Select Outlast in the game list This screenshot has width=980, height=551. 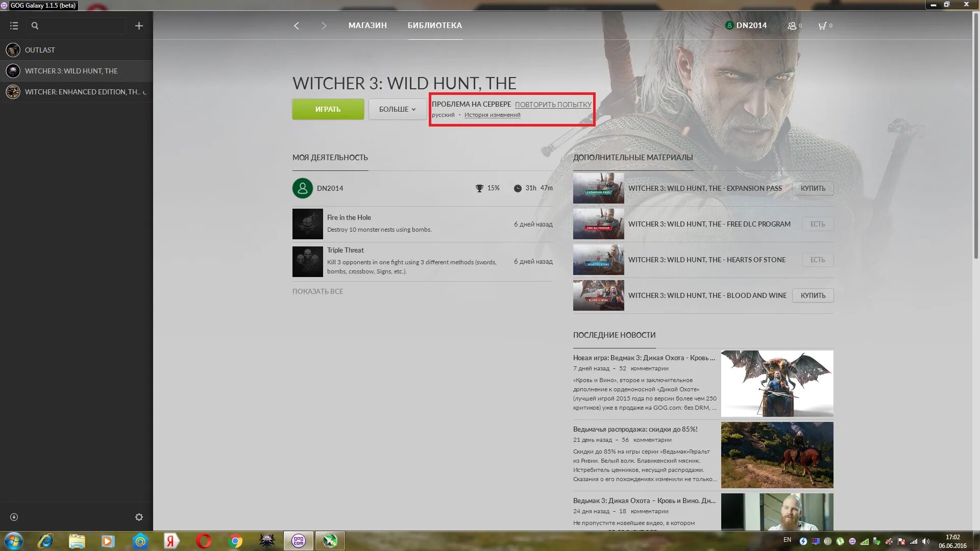(40, 50)
